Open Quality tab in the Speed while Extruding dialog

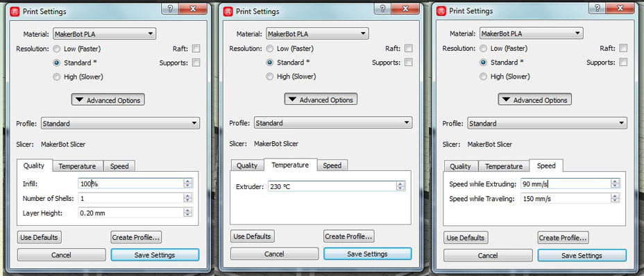click(460, 166)
